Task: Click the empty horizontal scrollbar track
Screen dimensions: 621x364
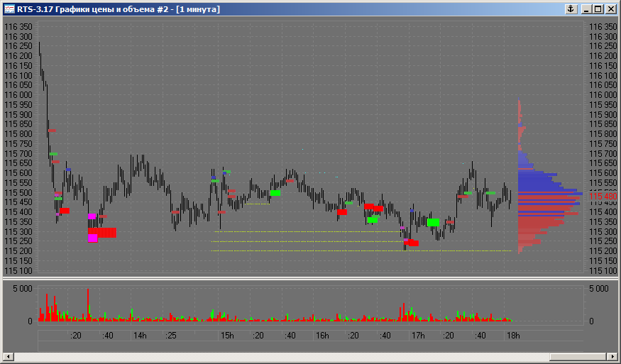Action: (284, 356)
